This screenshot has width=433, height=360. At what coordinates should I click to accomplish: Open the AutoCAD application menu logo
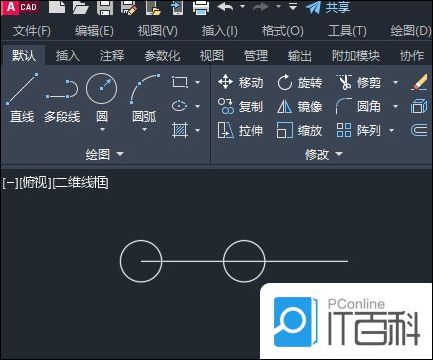(x=21, y=7)
